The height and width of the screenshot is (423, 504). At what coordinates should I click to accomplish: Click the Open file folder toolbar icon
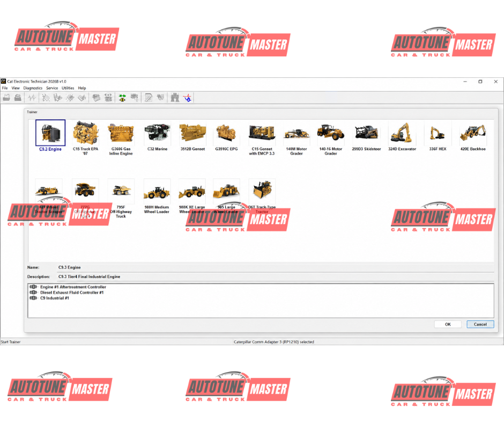click(x=6, y=98)
